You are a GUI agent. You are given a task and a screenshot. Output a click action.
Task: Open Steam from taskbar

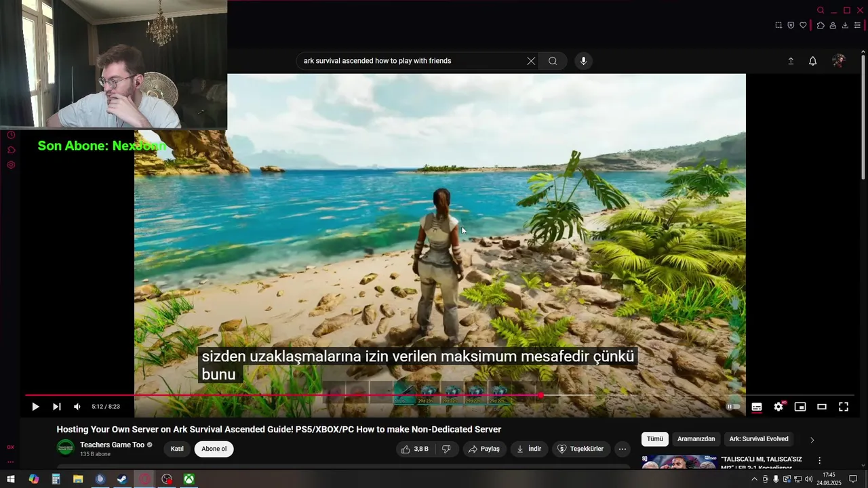[122, 479]
